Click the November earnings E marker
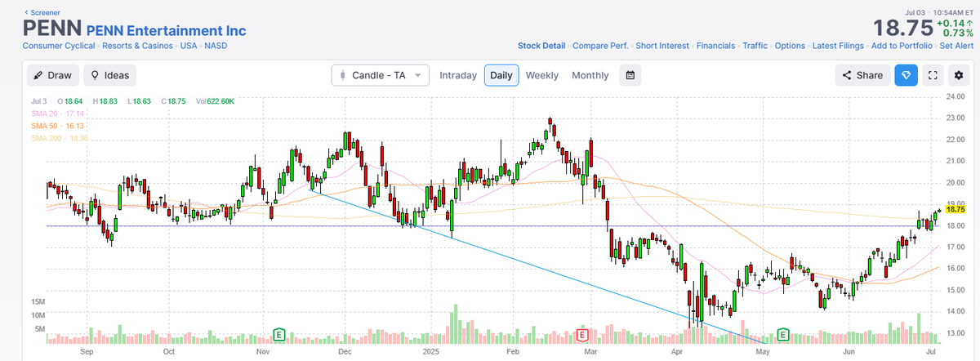Image resolution: width=980 pixels, height=361 pixels. click(x=279, y=334)
